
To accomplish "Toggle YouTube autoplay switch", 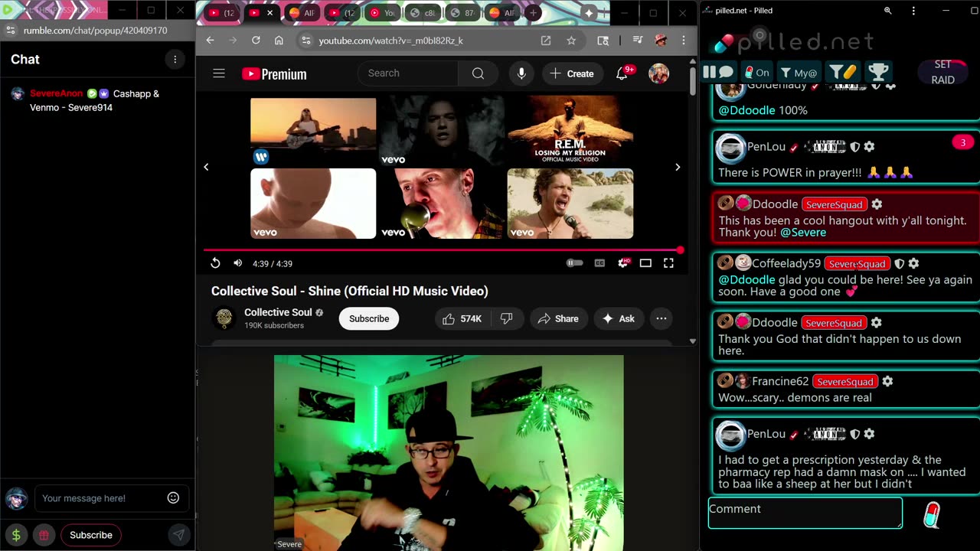I will click(x=574, y=263).
